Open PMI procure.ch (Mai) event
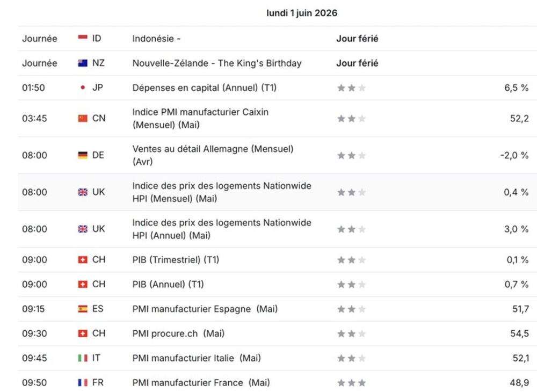 click(178, 333)
